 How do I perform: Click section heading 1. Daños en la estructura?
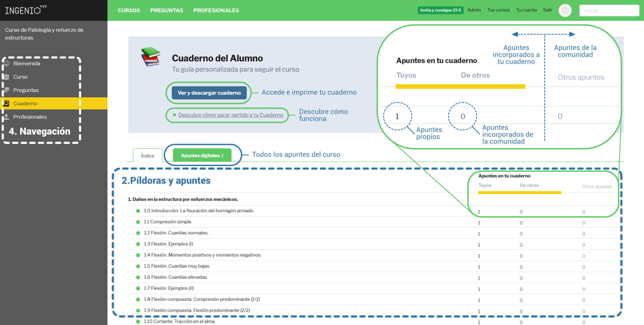(x=183, y=199)
